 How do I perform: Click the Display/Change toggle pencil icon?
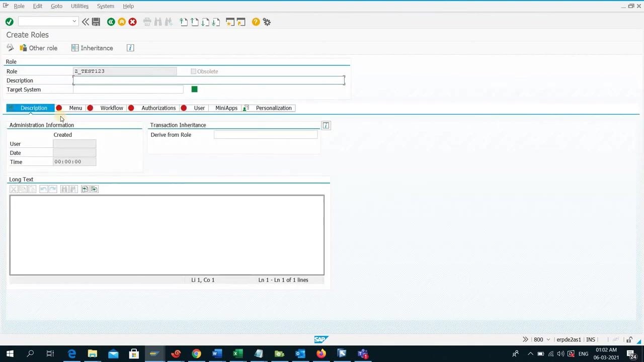pos(10,48)
